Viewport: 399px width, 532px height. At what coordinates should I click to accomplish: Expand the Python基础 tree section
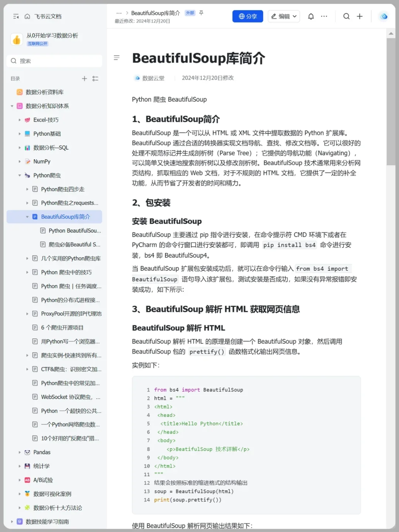(20, 133)
